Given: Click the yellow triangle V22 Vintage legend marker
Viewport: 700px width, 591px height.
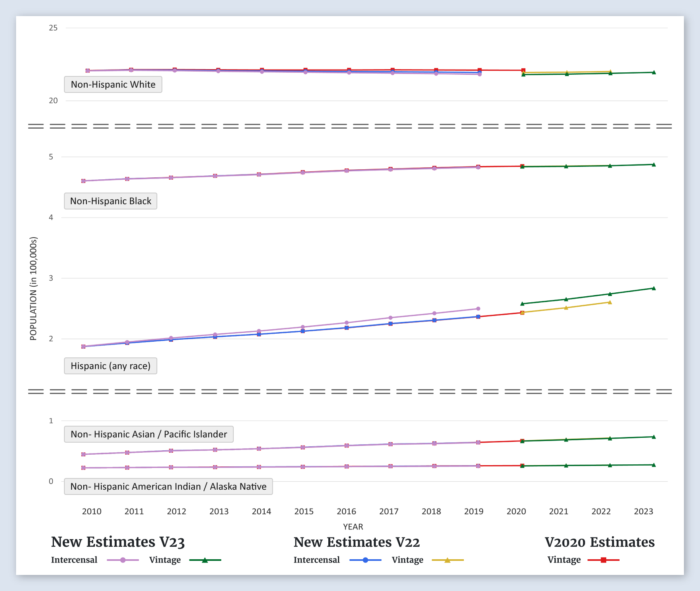Looking at the screenshot, I should (447, 560).
